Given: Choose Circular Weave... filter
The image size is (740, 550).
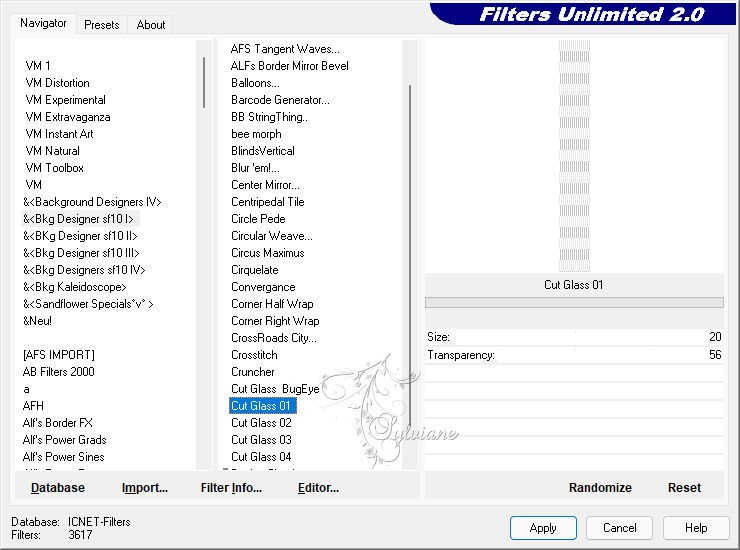Looking at the screenshot, I should coord(272,236).
